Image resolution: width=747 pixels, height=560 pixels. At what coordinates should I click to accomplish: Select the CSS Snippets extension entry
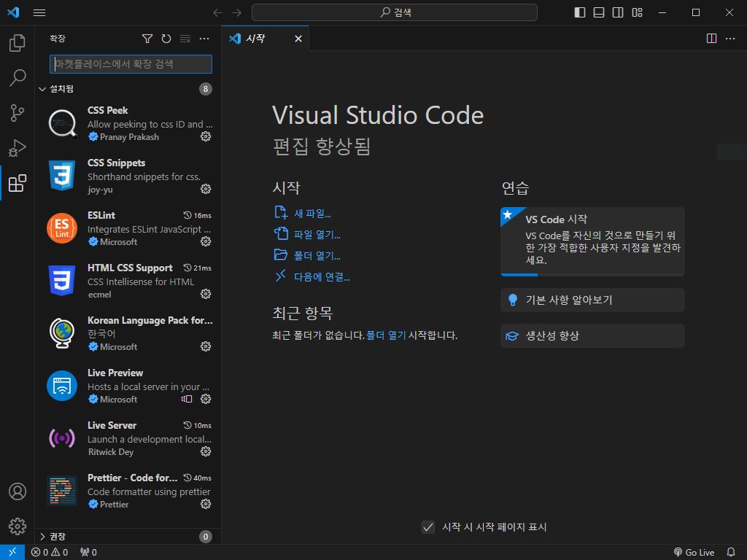click(128, 176)
